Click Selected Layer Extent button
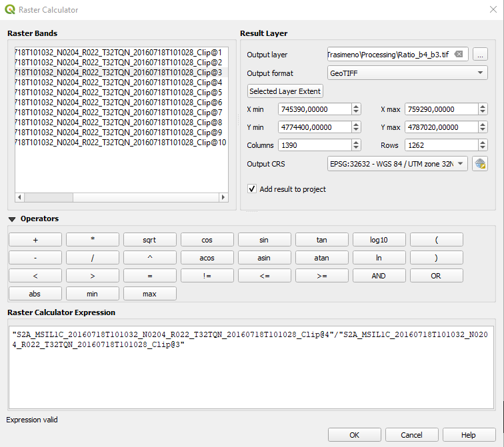 pos(285,91)
